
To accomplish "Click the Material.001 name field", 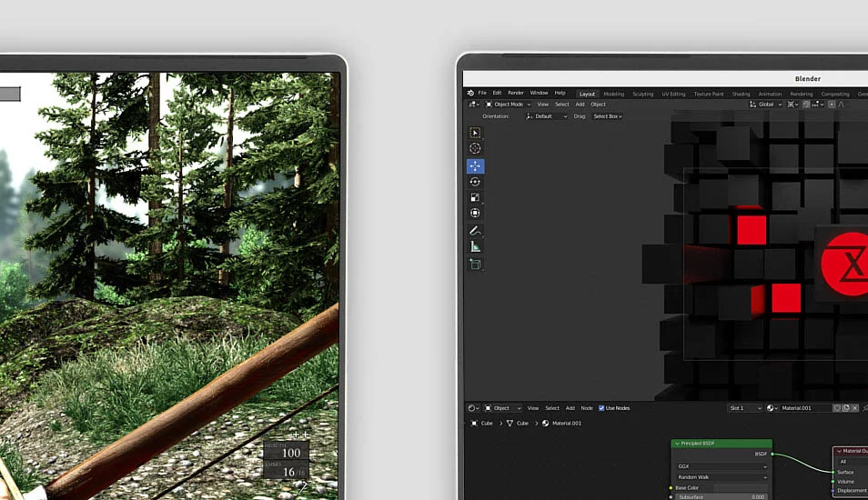I will [x=805, y=408].
